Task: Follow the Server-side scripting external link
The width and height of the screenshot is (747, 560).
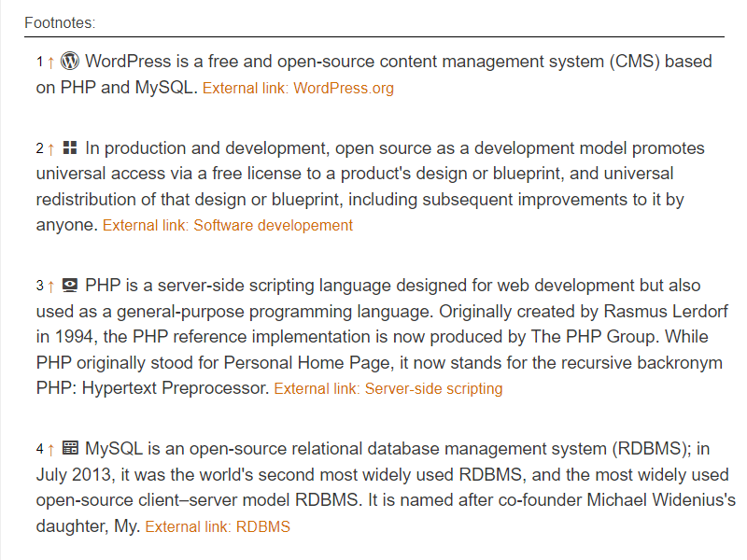Action: pyautogui.click(x=388, y=388)
